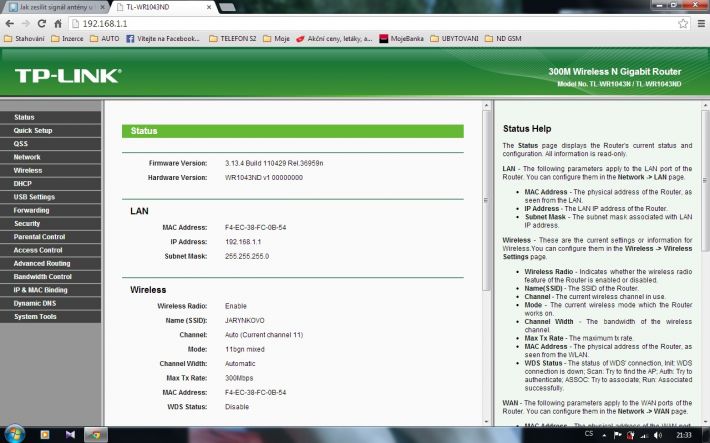This screenshot has width=710, height=443.
Task: Open the Windows Start menu
Action: (x=15, y=434)
